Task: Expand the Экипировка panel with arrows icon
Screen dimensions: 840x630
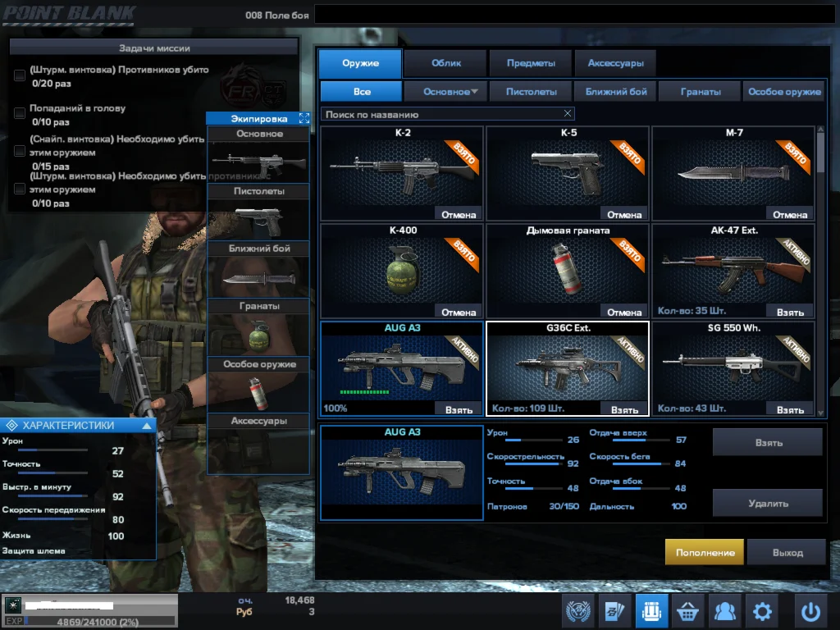Action: click(x=304, y=118)
